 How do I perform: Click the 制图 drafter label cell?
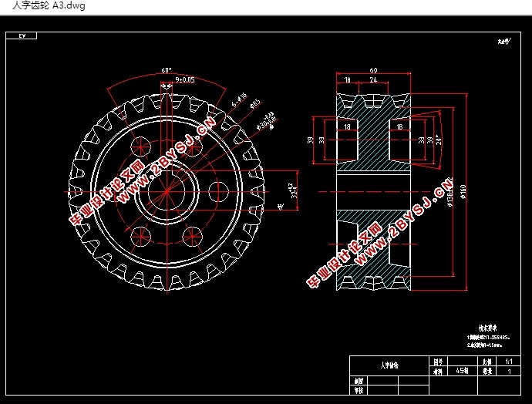pyautogui.click(x=359, y=381)
